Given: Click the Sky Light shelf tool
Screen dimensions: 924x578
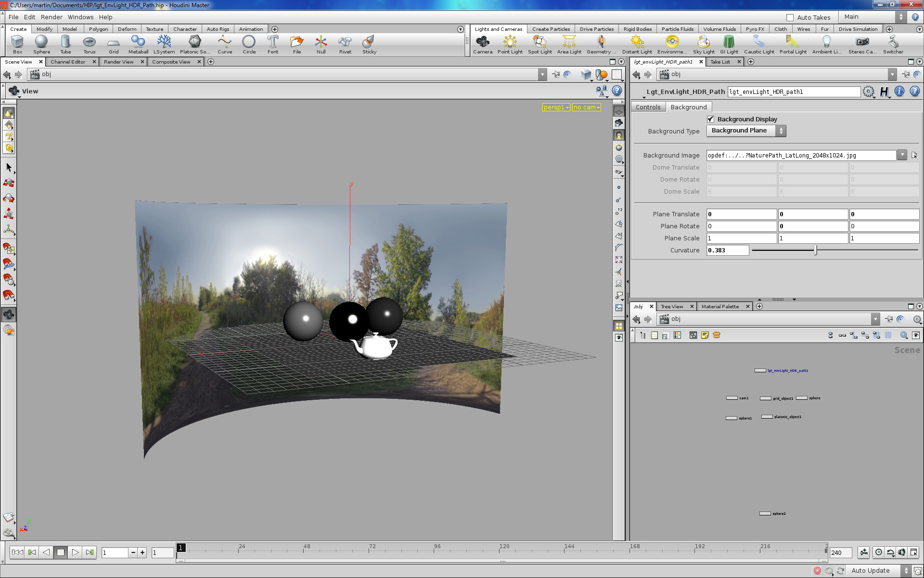Looking at the screenshot, I should coord(704,44).
